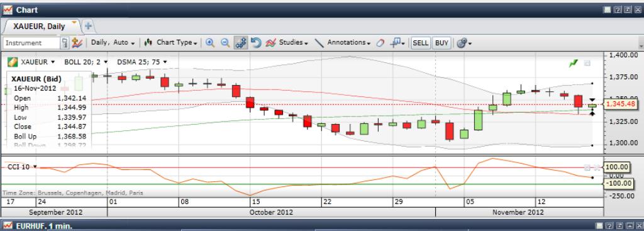Click the add-chart icon next to instrument picker
644x231 pixels.
(x=76, y=43)
